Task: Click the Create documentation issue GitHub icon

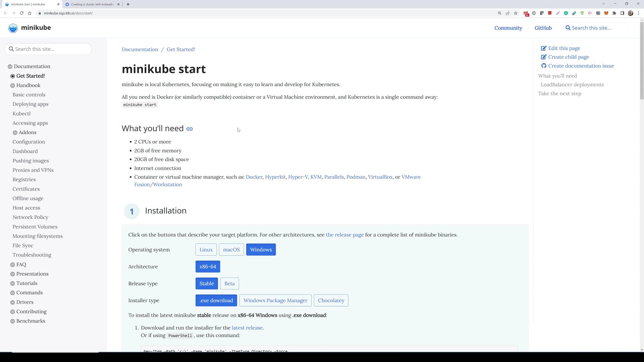Action: [543, 66]
